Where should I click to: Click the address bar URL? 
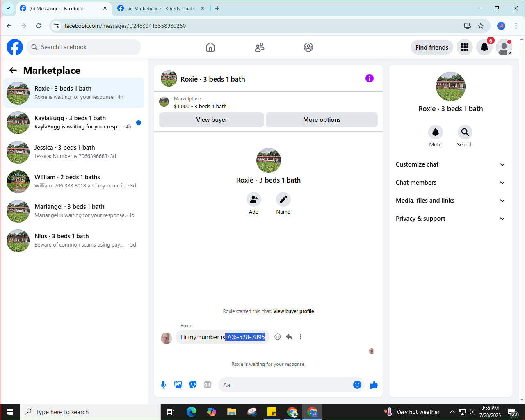click(125, 26)
